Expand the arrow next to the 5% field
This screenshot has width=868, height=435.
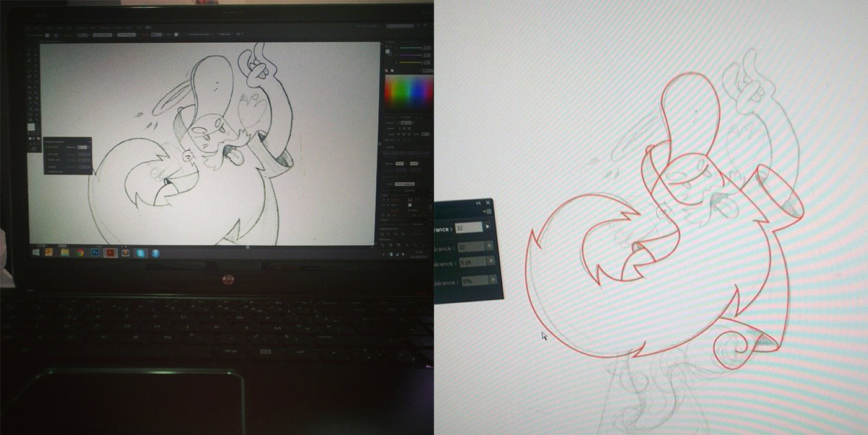point(493,280)
